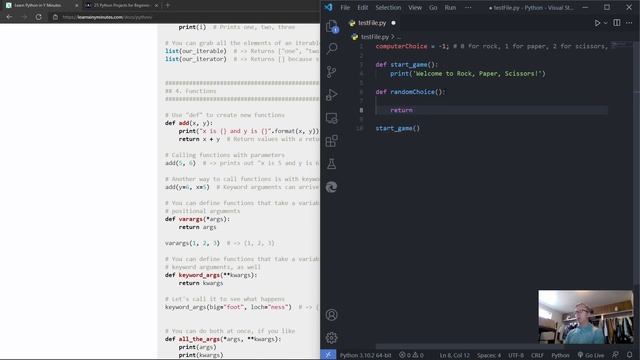Image resolution: width=640 pixels, height=360 pixels.
Task: Click the computerChoice variable on line 1
Action: pos(401,46)
